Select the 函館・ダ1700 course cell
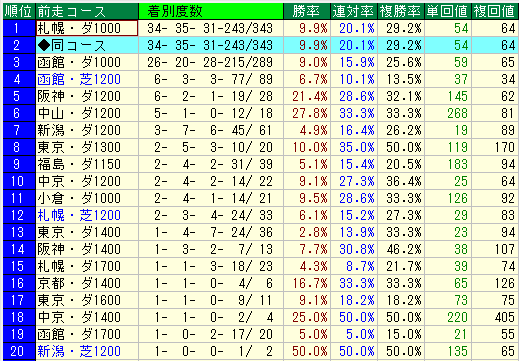 (87, 334)
